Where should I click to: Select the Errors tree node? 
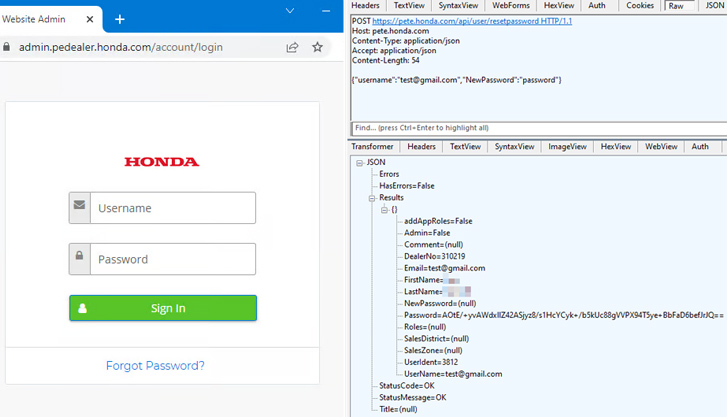(389, 174)
